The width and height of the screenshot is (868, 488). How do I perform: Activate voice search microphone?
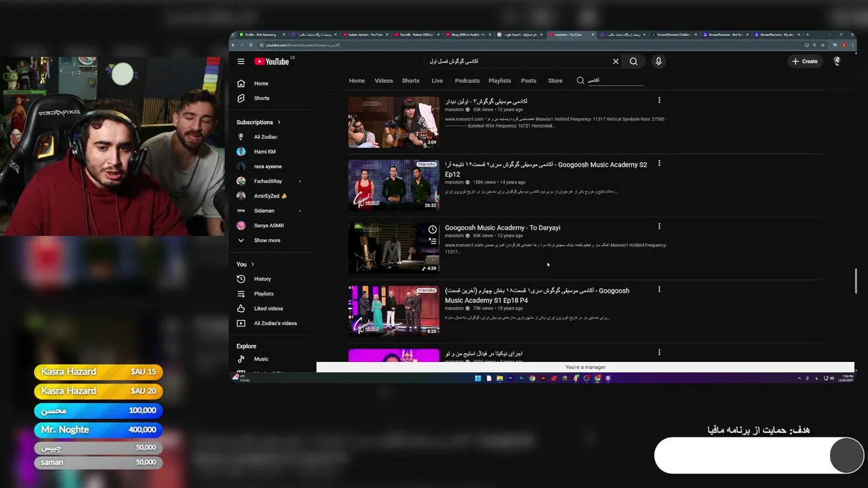click(658, 61)
